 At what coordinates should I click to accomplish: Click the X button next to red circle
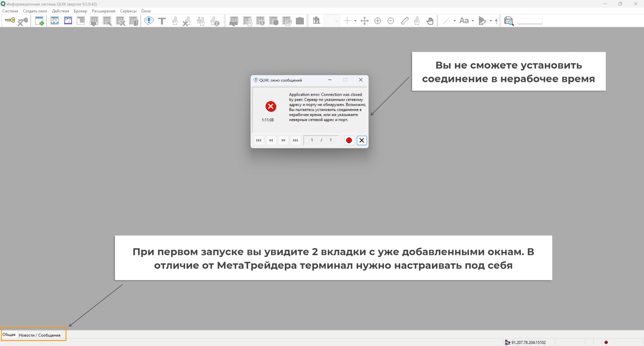(362, 140)
